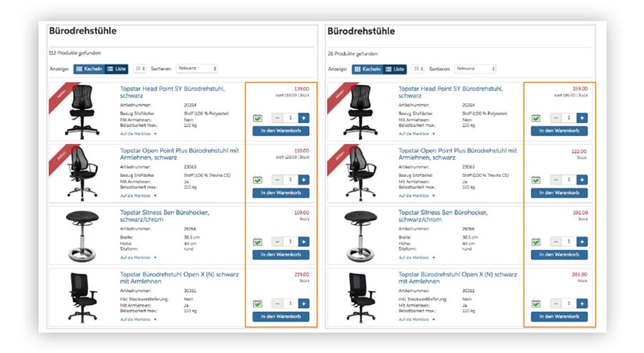The width and height of the screenshot is (644, 353).
Task: Decrease quantity of the 219.00 Open X chair
Action: click(x=277, y=304)
